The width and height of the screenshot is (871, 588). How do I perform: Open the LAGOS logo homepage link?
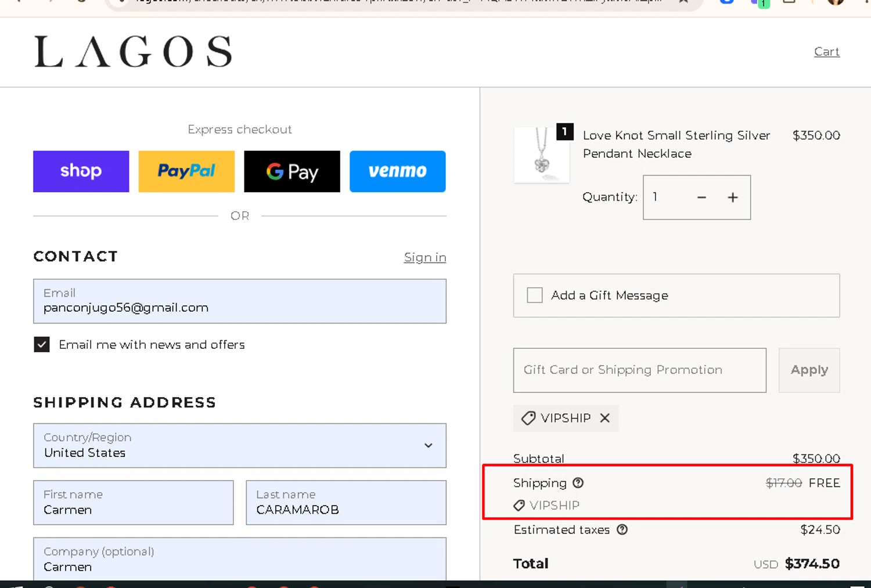coord(133,52)
